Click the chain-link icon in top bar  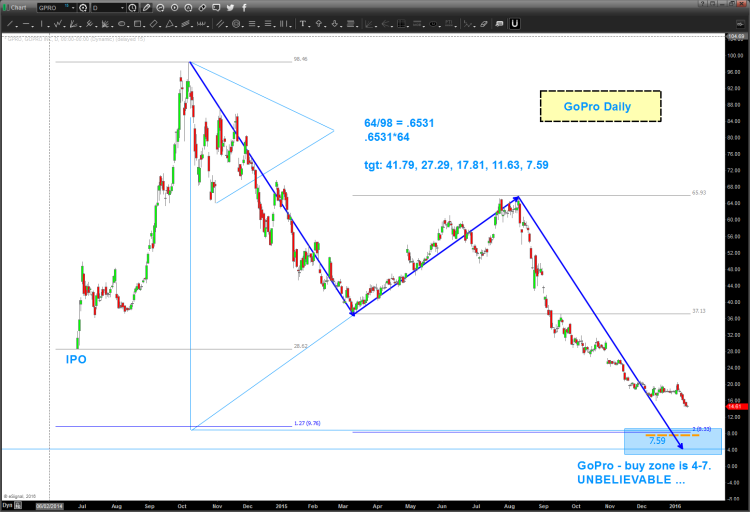click(x=202, y=8)
